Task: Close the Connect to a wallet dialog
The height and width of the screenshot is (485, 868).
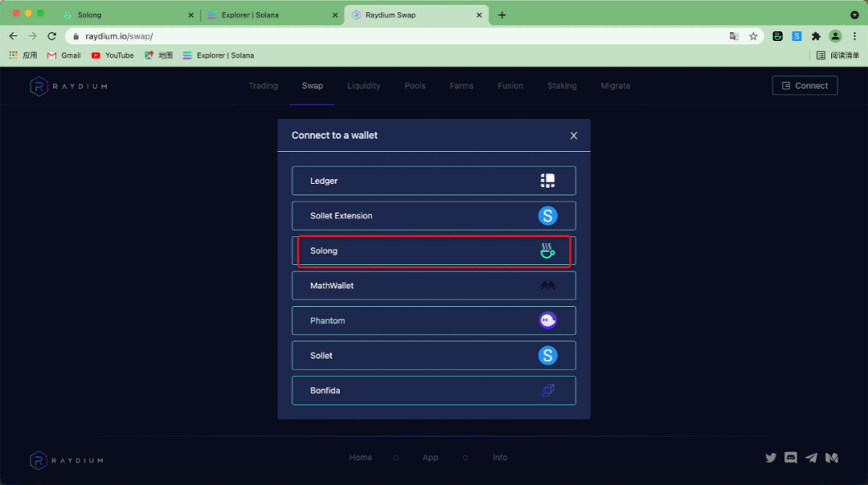Action: click(574, 136)
